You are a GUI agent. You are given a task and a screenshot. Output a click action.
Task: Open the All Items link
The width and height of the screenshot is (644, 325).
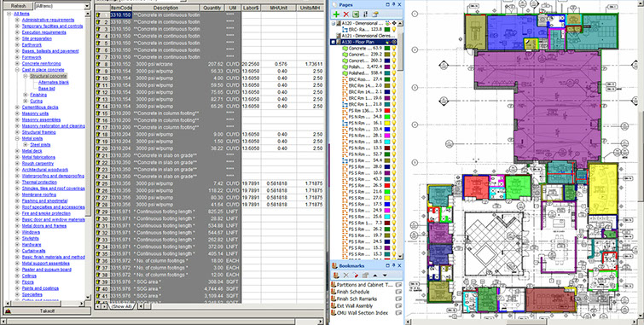pos(22,14)
